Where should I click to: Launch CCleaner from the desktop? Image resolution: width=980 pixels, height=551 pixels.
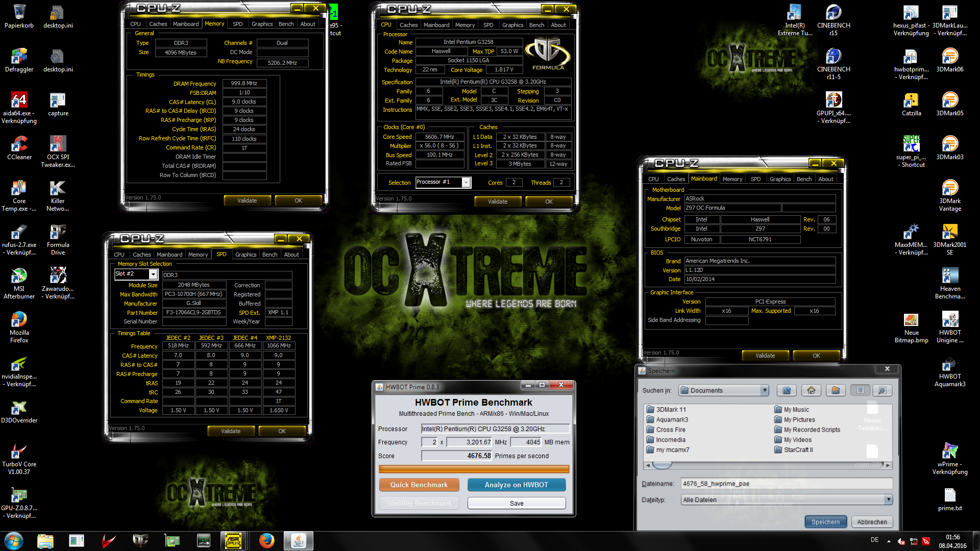19,148
